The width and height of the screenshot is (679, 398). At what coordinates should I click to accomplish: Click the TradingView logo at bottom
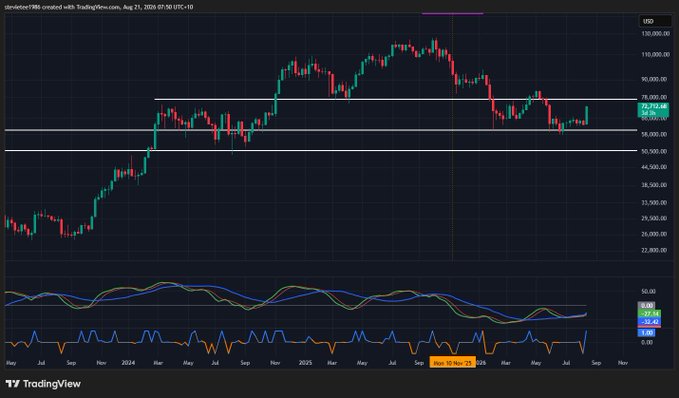tap(43, 384)
